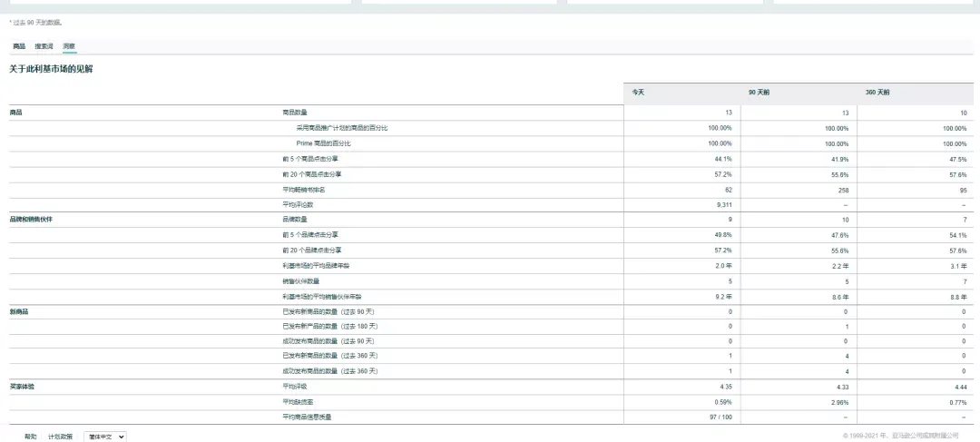Click the 4.33 average rating value
Screen dimensions: 980x442
842,388
